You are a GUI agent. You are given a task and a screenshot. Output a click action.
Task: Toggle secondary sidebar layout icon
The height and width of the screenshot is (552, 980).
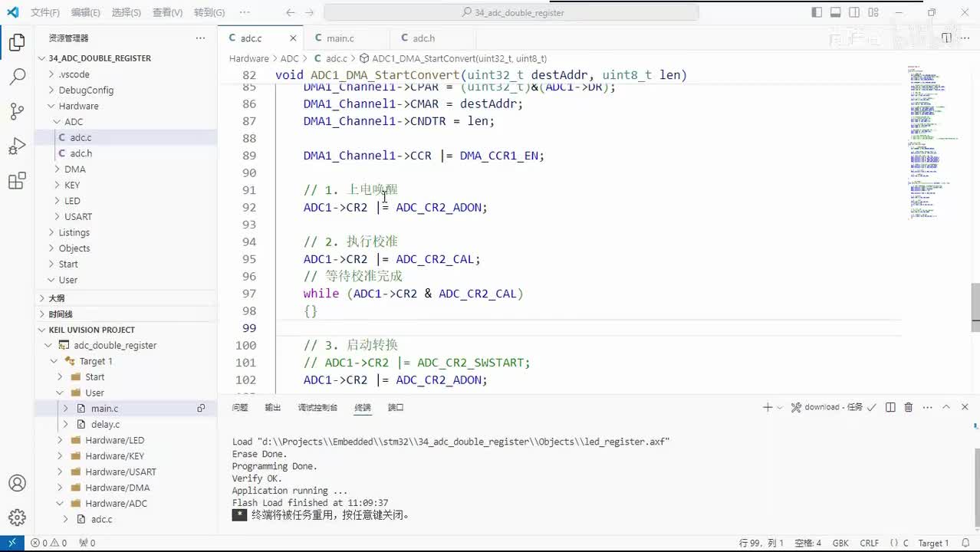[x=853, y=12]
